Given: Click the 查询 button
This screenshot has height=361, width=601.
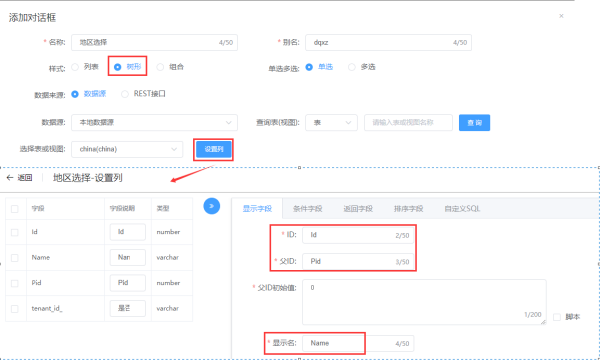Looking at the screenshot, I should tap(475, 123).
